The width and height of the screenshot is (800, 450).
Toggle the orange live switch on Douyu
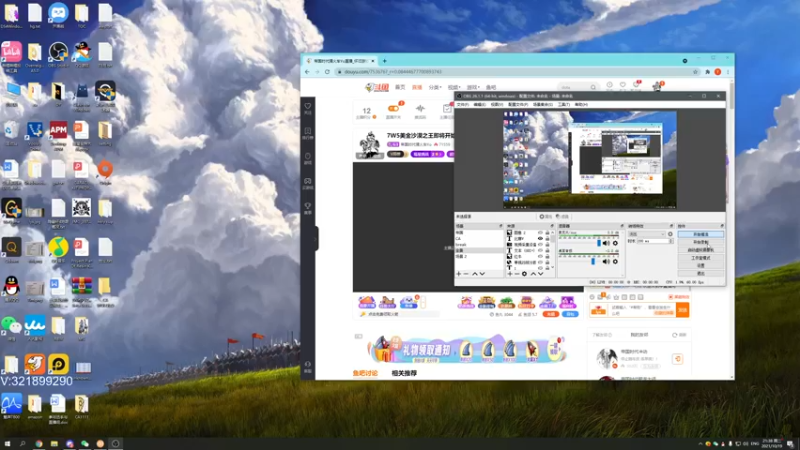point(393,108)
